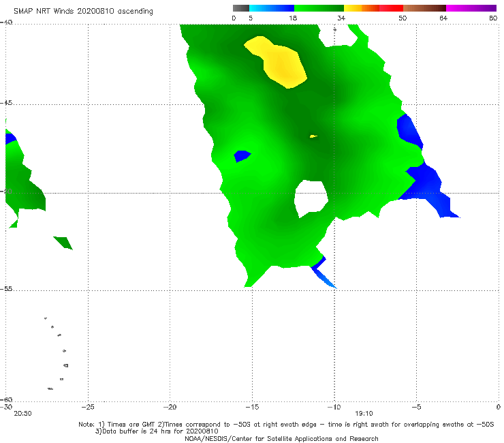Click the note line starting with Times are GMT
Image resolution: width=504 pixels, height=443 pixels.
pyautogui.click(x=286, y=425)
